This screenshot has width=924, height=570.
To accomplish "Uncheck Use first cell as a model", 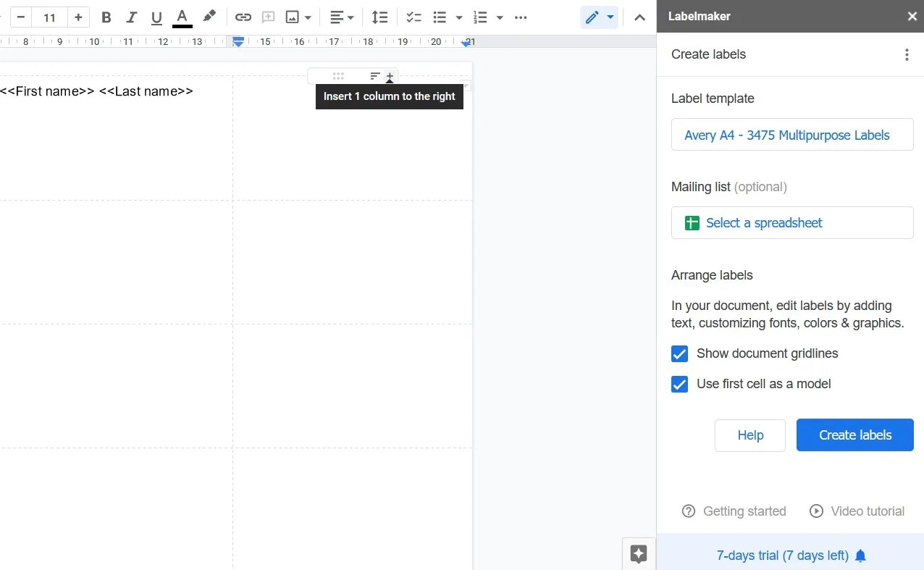I will pos(679,385).
